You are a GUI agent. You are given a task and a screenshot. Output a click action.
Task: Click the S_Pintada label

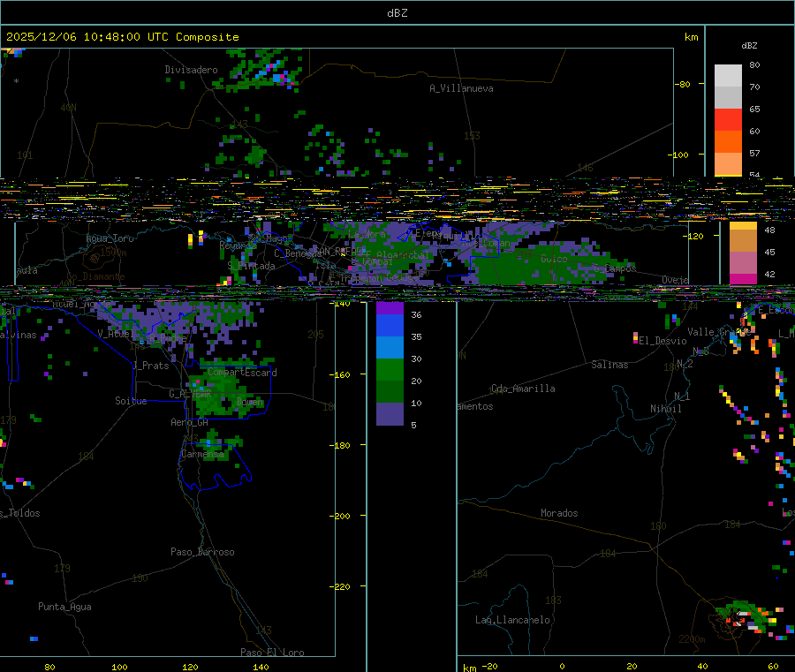(x=251, y=266)
